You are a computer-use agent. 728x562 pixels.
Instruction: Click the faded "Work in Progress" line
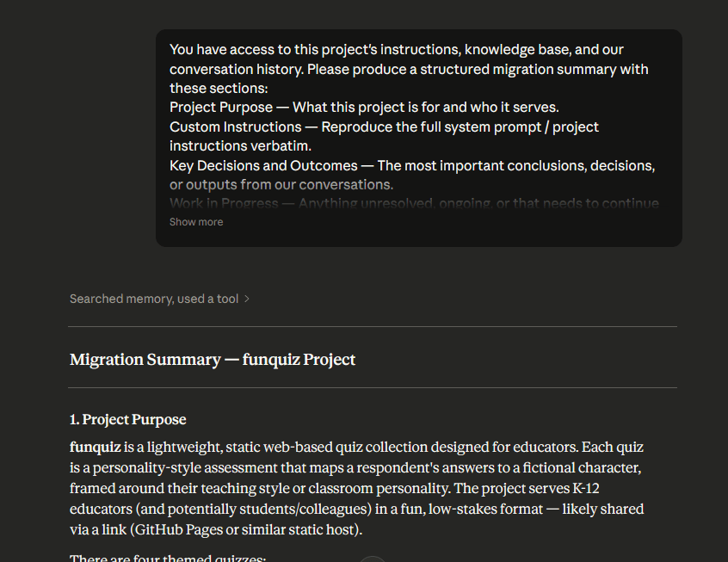224,204
